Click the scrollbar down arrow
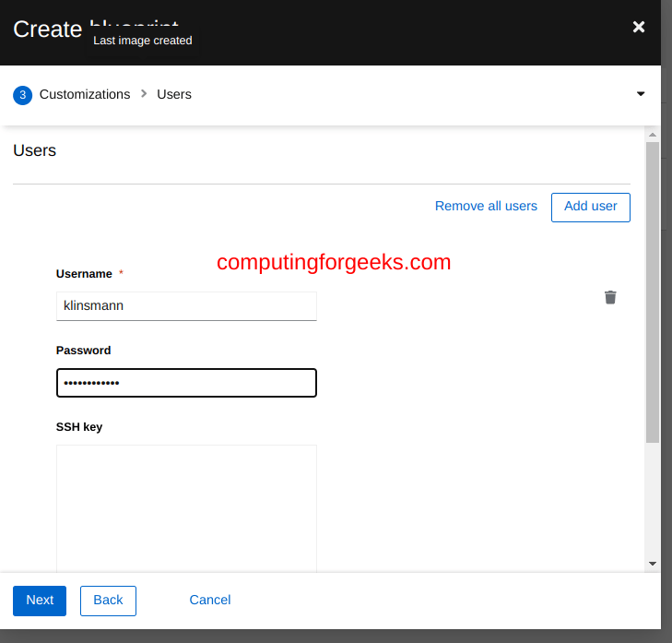Screen dimensions: 672x643 pos(653,564)
